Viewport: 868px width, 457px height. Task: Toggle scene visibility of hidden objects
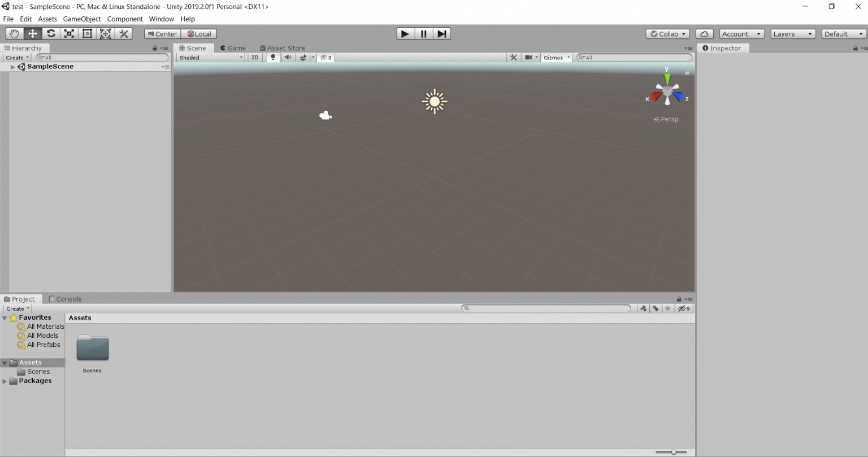(325, 57)
